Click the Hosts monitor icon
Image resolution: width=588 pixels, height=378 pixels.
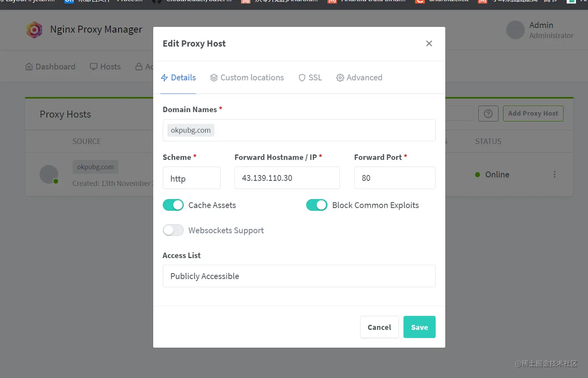93,67
